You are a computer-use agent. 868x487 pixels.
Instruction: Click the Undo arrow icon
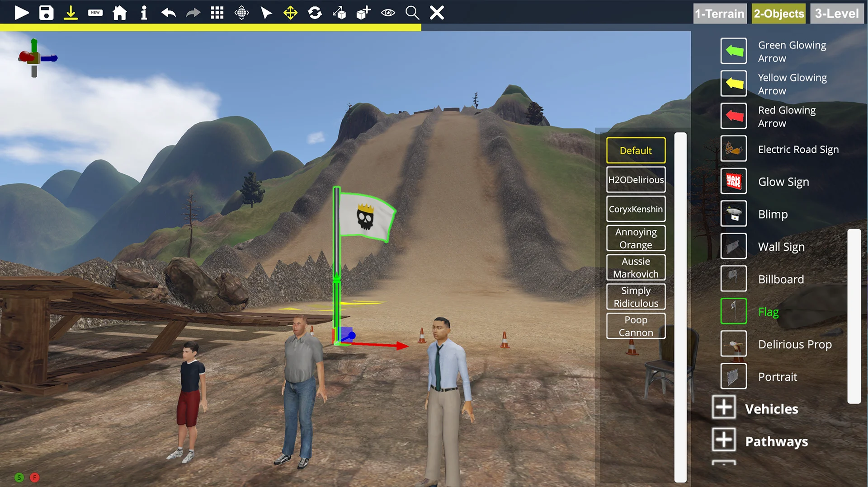coord(168,13)
